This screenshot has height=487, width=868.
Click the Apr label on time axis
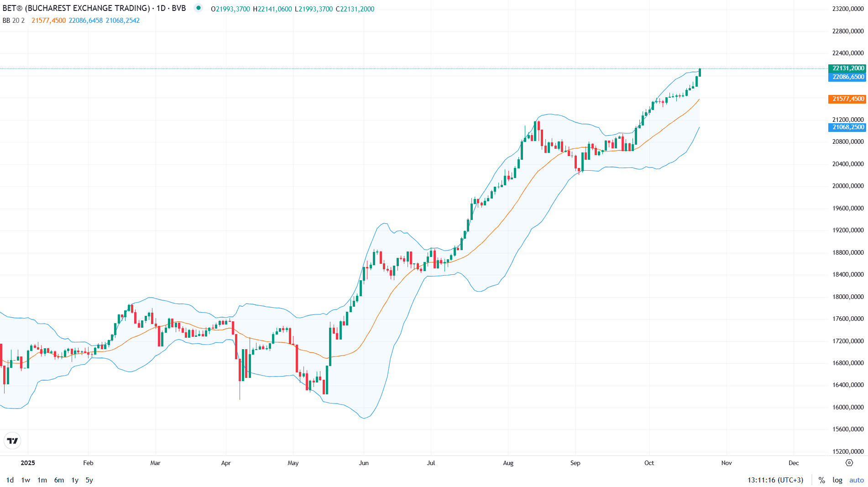[x=226, y=463]
